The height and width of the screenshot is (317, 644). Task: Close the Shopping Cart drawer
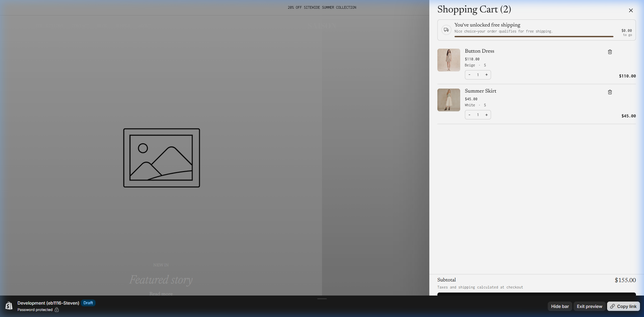(x=631, y=10)
